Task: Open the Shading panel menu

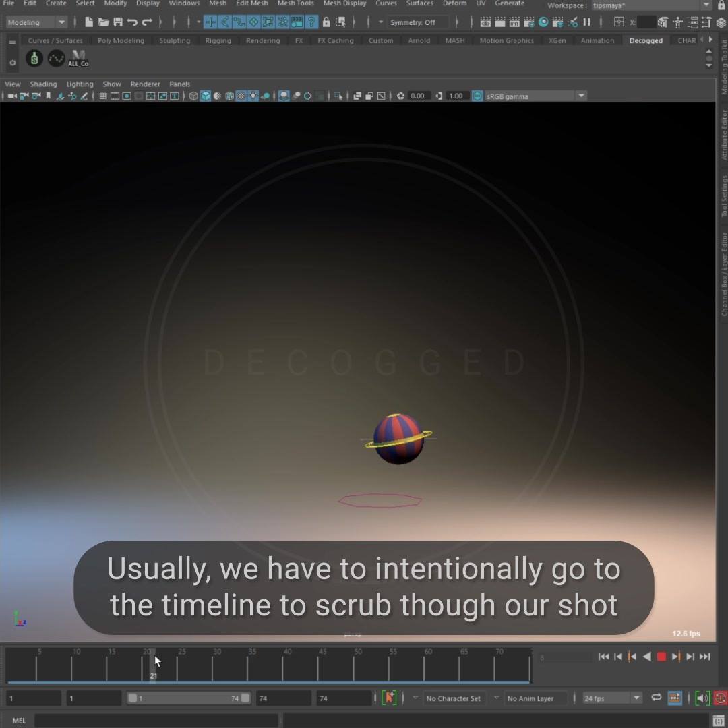Action: click(x=43, y=84)
